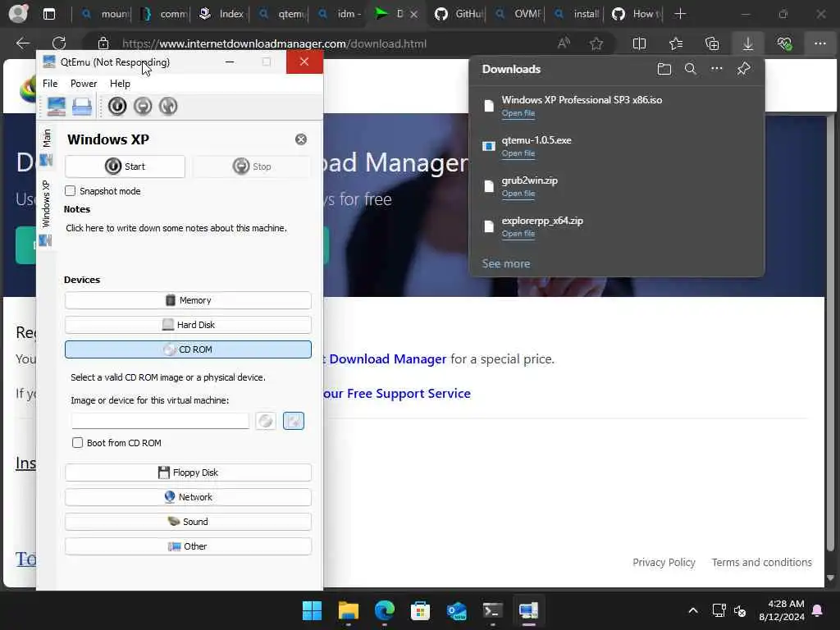Open a new browser tab with plus icon
Viewport: 840px width, 630px height.
pos(680,14)
